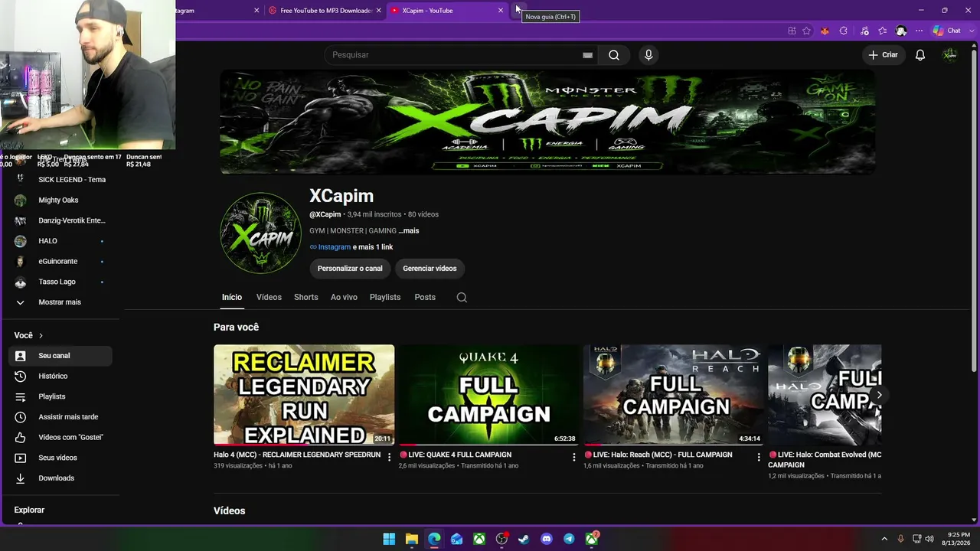Viewport: 980px width, 551px height.
Task: Search within the channel using the tab-row magnifier
Action: [x=462, y=298]
